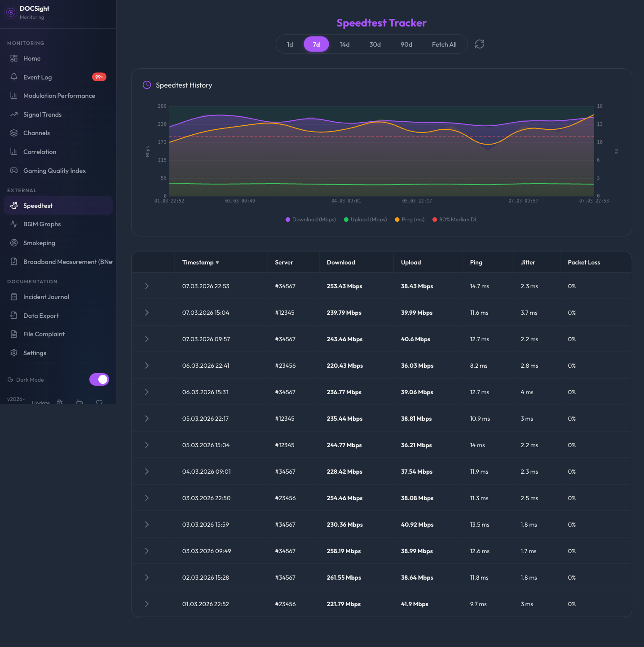Screen dimensions: 644x647
Task: Click the refresh icon beside Fetch All
Action: (x=479, y=44)
